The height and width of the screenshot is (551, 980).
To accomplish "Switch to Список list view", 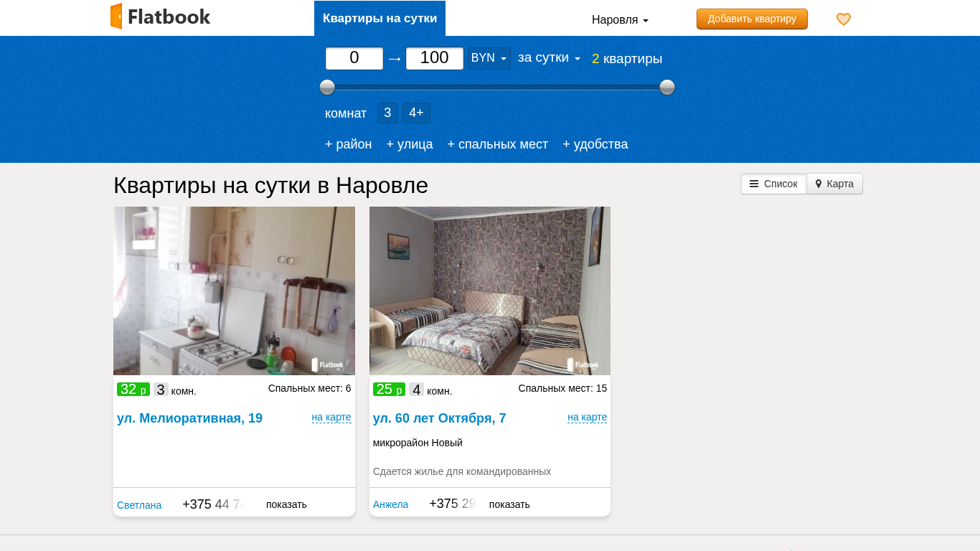I will click(773, 184).
